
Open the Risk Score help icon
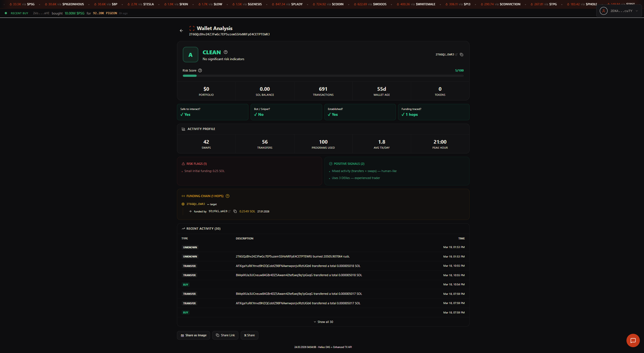[200, 70]
